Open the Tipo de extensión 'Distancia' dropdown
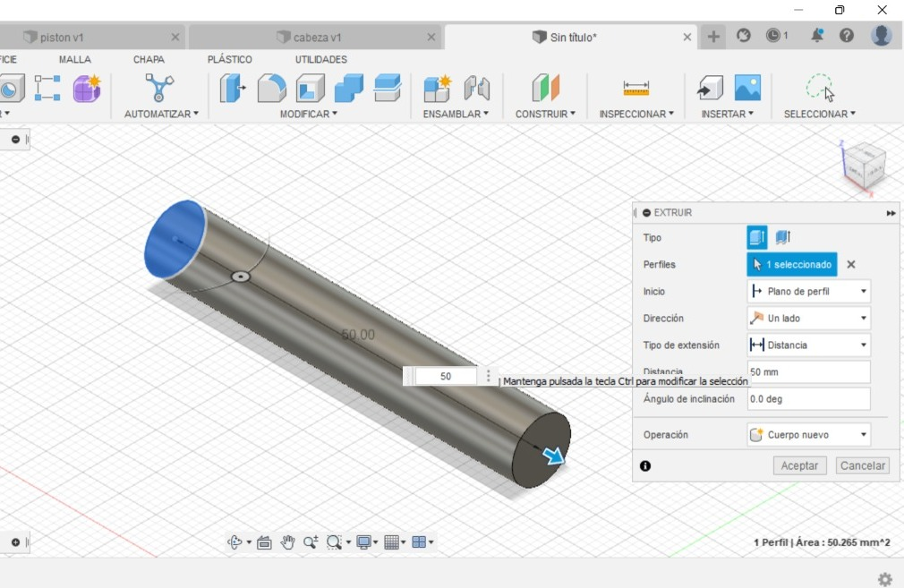 click(x=809, y=345)
